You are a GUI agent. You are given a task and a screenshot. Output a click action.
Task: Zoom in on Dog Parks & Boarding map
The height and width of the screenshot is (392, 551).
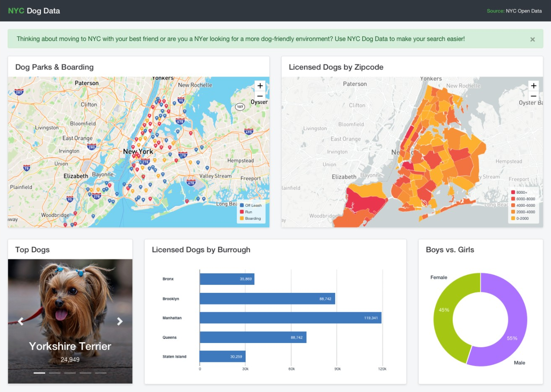260,86
